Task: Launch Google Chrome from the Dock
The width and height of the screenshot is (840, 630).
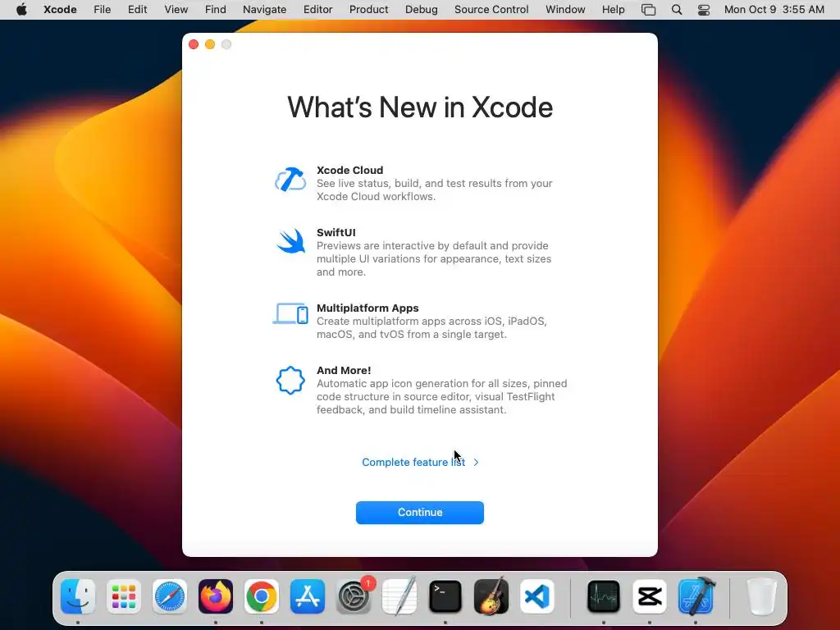Action: (x=262, y=596)
